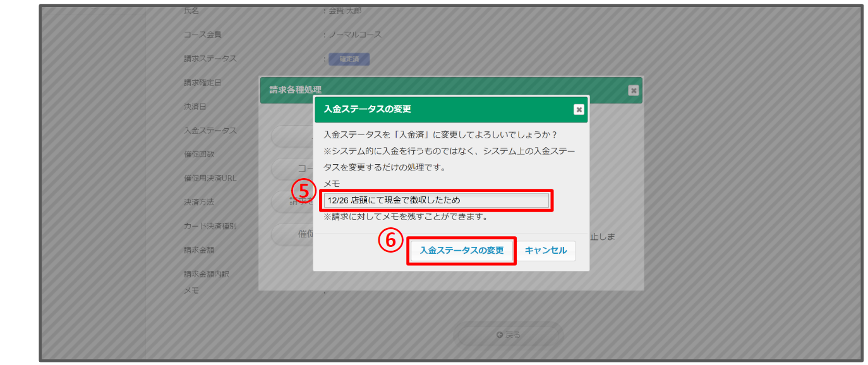The width and height of the screenshot is (868, 365).
Task: Click the ノーマルコース course value
Action: click(355, 35)
